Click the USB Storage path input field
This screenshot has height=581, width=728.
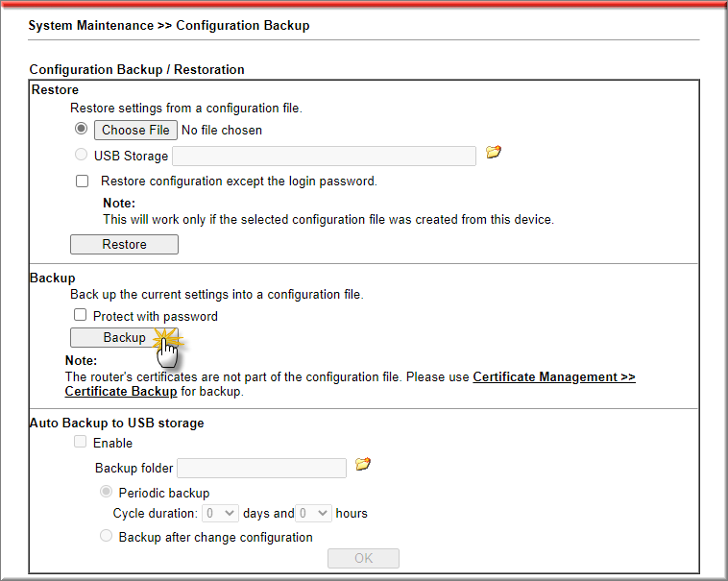click(324, 156)
